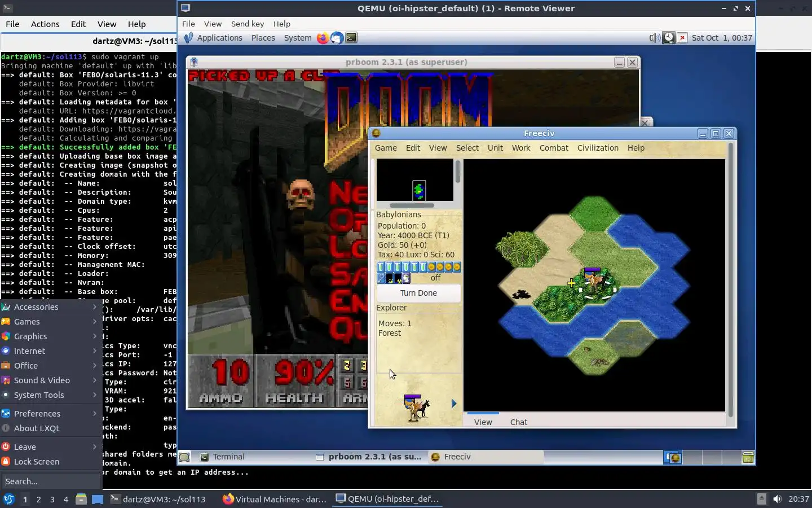Open file manager from the LXQt taskbar

click(81, 499)
